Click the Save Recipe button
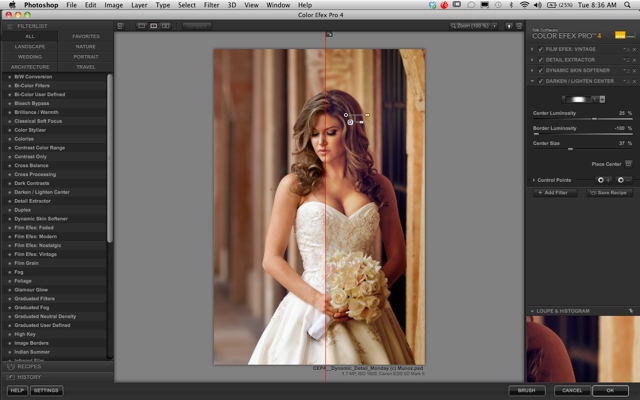The height and width of the screenshot is (400, 640). pyautogui.click(x=609, y=193)
